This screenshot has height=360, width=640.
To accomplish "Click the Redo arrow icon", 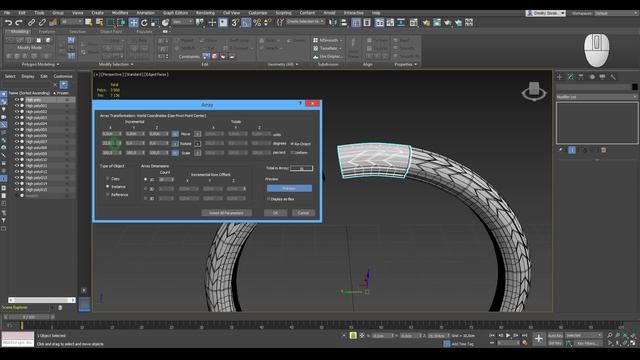I will pos(19,23).
